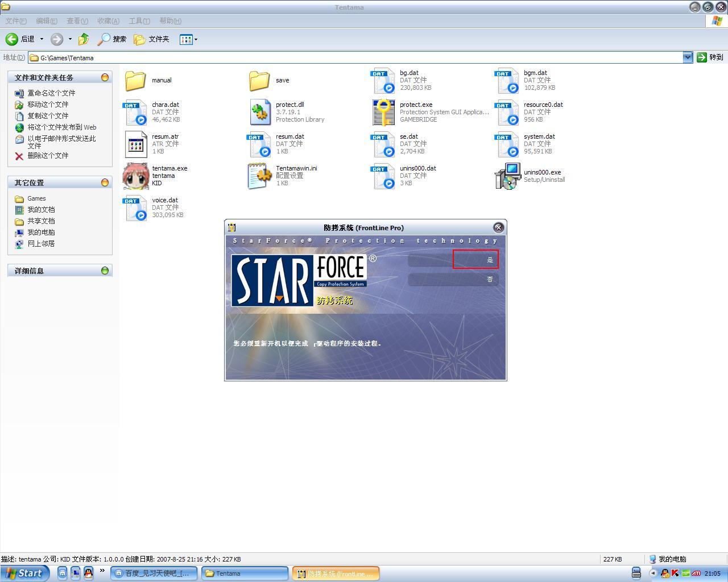This screenshot has width=728, height=582.
Task: Click 是 in the StarForce dialog
Action: [x=453, y=260]
